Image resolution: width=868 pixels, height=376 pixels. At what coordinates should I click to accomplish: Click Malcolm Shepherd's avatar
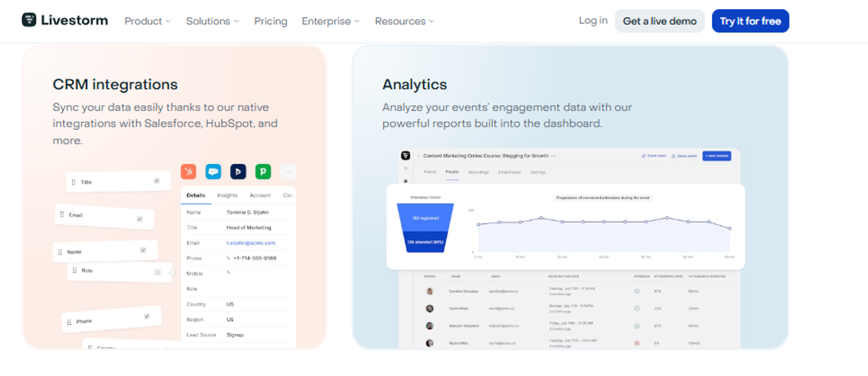pyautogui.click(x=430, y=326)
